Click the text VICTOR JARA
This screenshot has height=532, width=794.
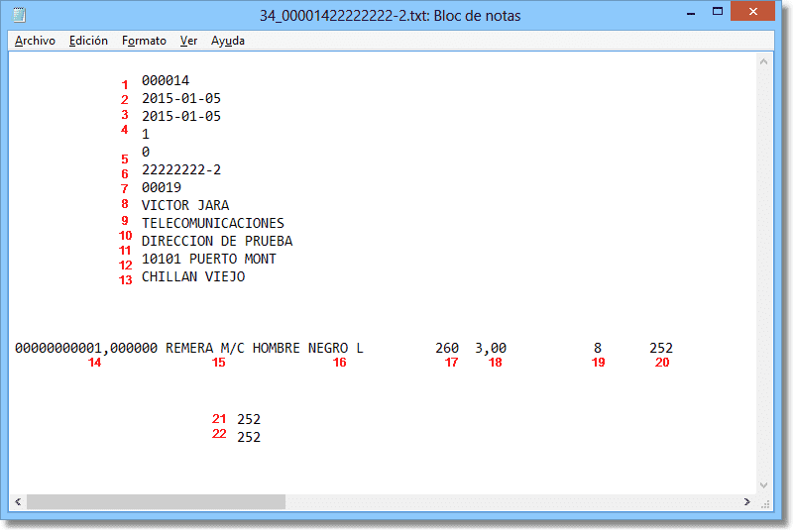coord(185,205)
